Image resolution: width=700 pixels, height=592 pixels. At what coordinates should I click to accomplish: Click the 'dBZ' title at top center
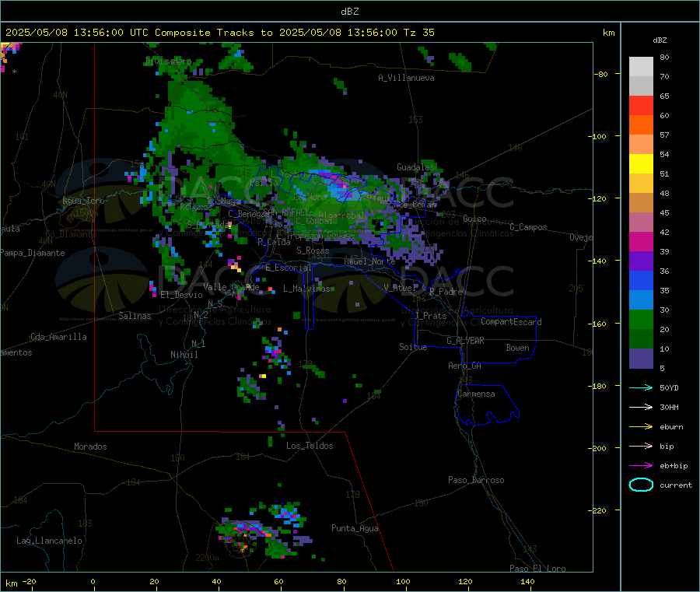click(x=349, y=12)
